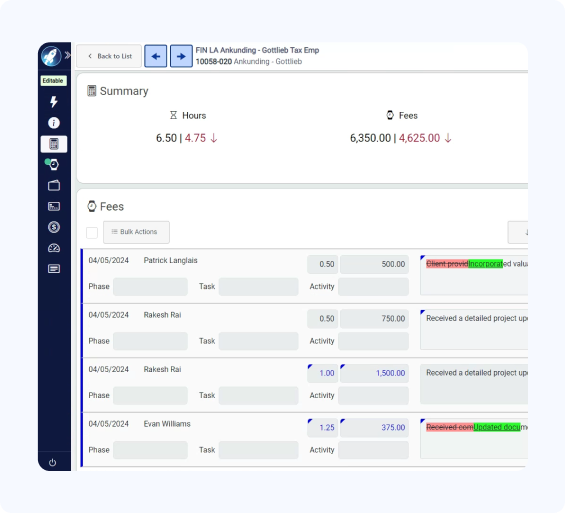Click reduced fees value 4,625.00
The height and width of the screenshot is (513, 565).
coord(419,138)
